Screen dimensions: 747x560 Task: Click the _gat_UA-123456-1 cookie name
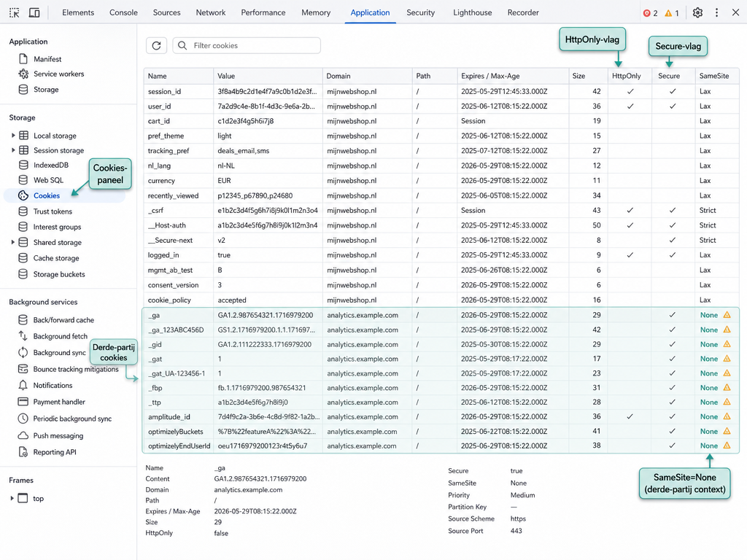[177, 373]
